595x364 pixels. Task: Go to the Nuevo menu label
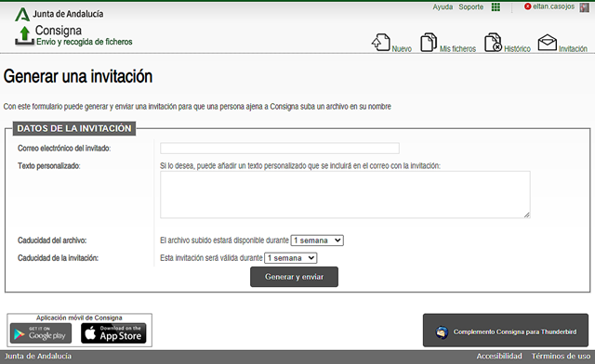click(x=402, y=49)
